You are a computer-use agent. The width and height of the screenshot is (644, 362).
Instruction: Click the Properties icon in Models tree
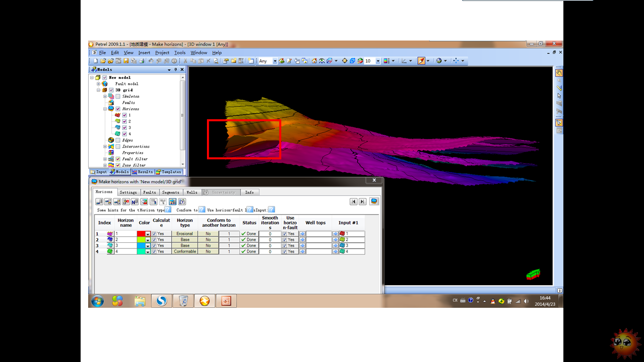[x=111, y=153]
